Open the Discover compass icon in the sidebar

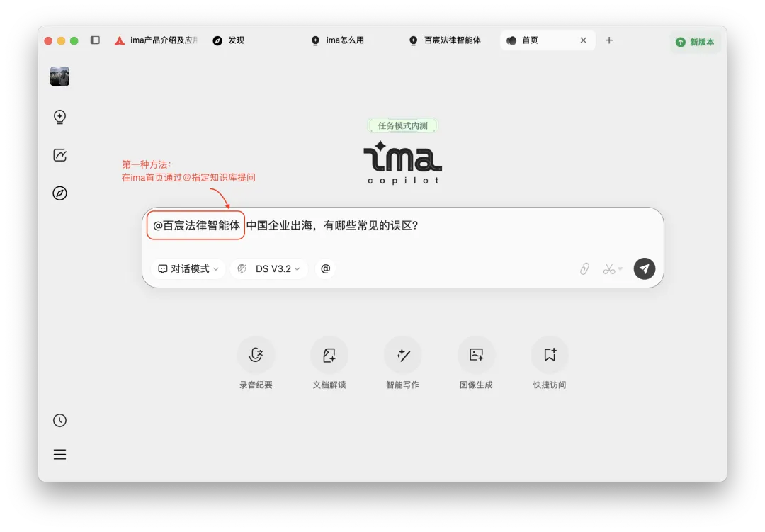[x=59, y=193]
